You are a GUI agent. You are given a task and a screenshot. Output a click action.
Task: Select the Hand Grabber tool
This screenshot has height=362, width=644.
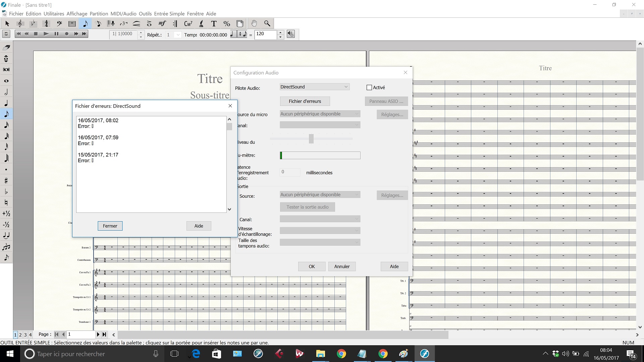pos(254,23)
